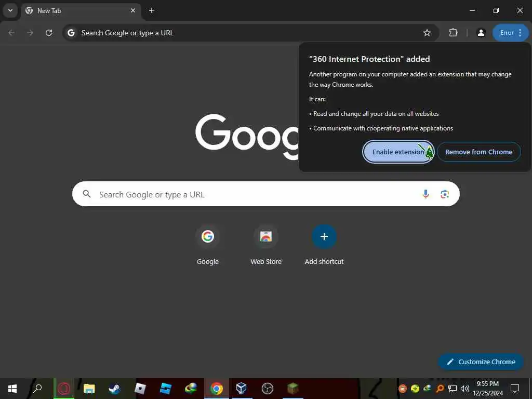Open the notification center icon
532x399 pixels.
(515, 389)
